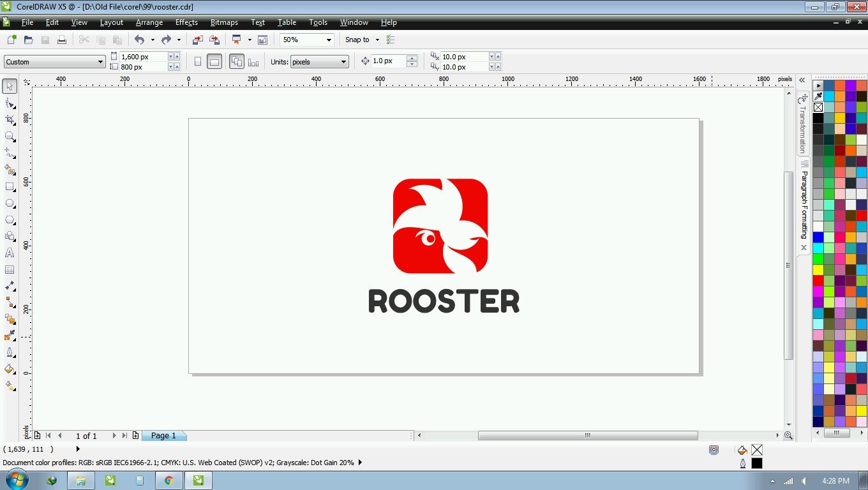Click the Print icon in the toolbar
Screen dimensions: 868x490
coord(62,40)
